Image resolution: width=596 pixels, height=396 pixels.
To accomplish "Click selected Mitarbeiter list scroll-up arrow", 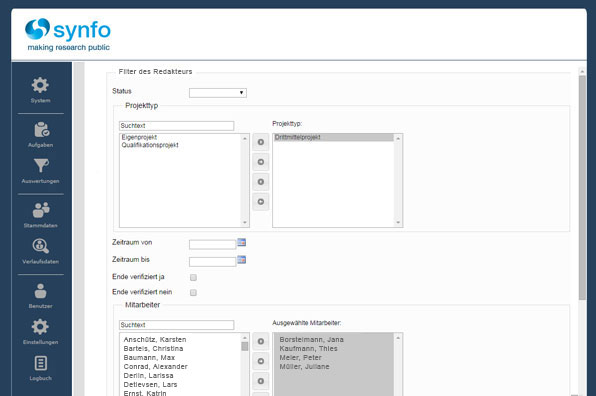I will click(398, 338).
